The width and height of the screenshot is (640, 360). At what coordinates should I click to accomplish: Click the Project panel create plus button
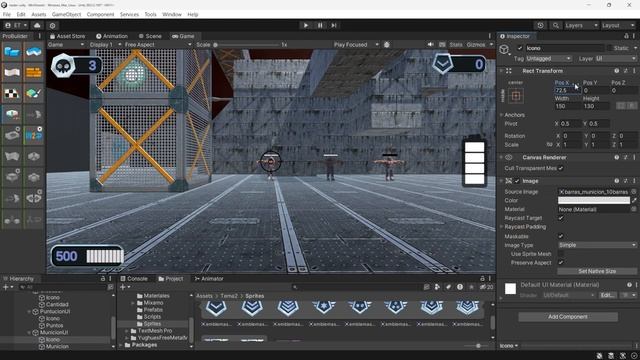coord(124,287)
